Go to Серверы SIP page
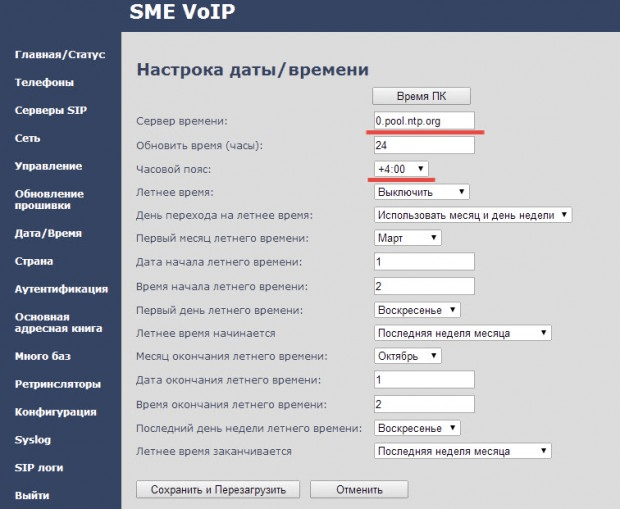Screen dimensions: 620x509 (51, 110)
